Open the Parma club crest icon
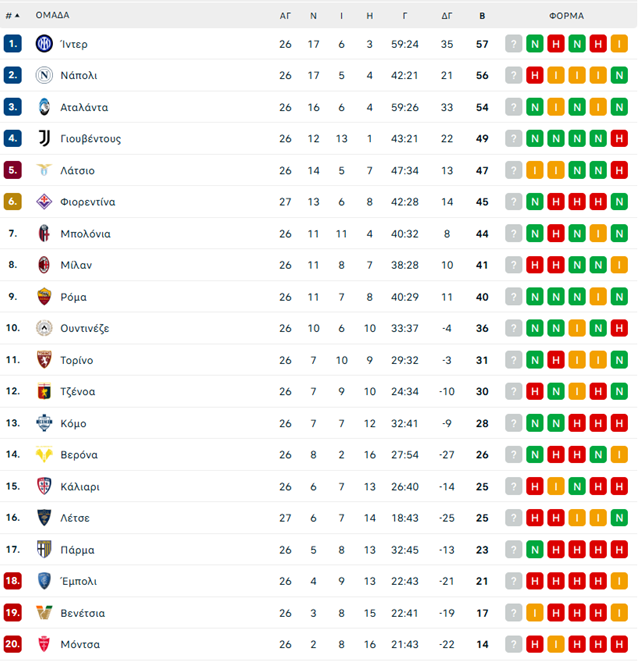Viewport: 643px width, 662px height. click(44, 549)
